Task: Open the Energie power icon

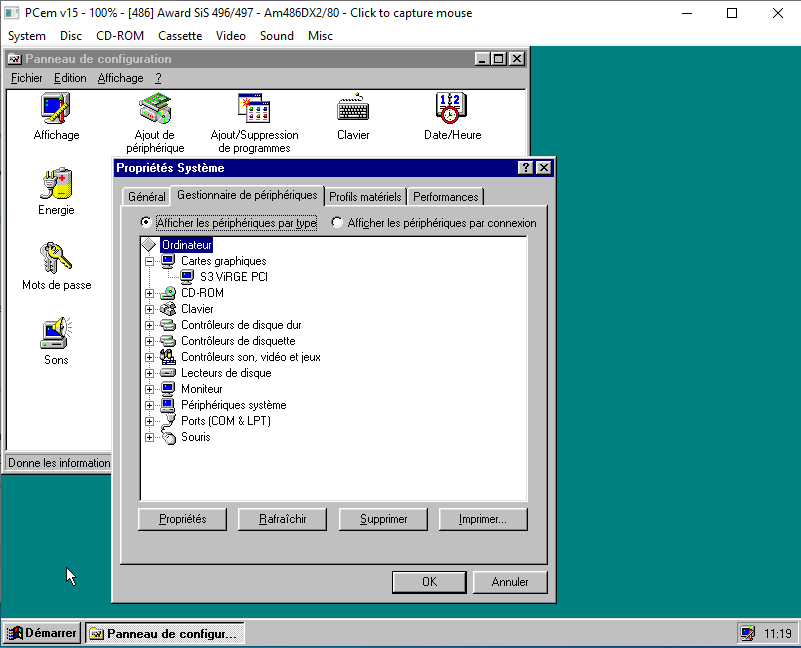Action: (56, 184)
